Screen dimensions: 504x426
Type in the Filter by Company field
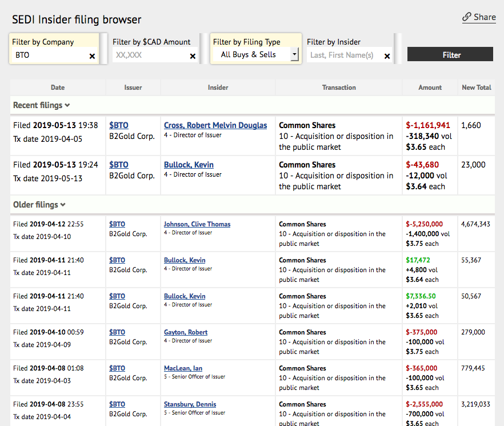tap(49, 55)
